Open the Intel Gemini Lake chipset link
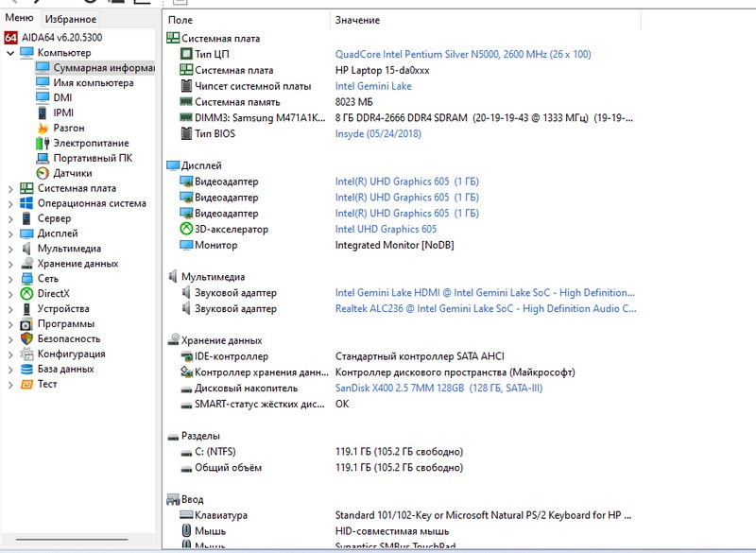Viewport: 756px width, 553px height. coord(373,86)
